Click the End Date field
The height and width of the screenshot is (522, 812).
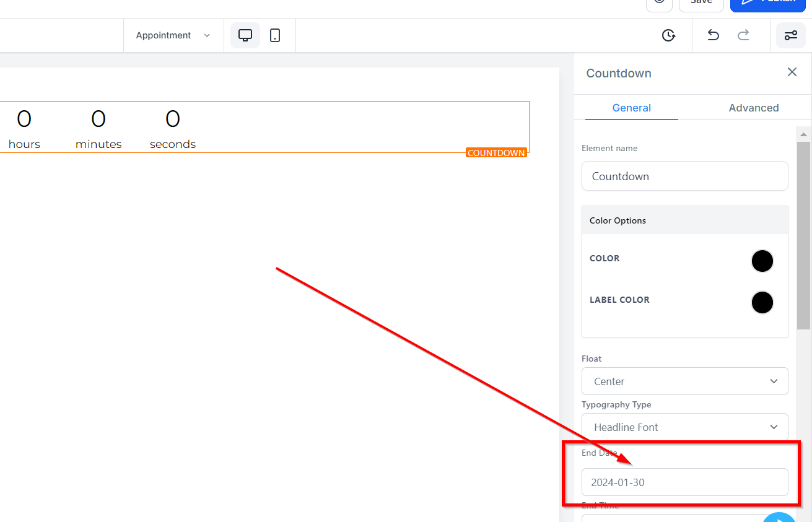684,482
